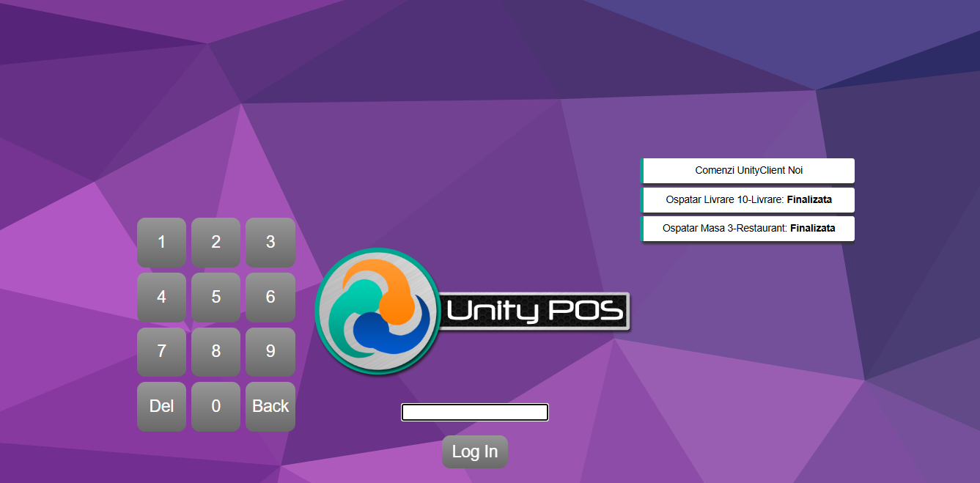Focus the PIN input field

click(475, 413)
